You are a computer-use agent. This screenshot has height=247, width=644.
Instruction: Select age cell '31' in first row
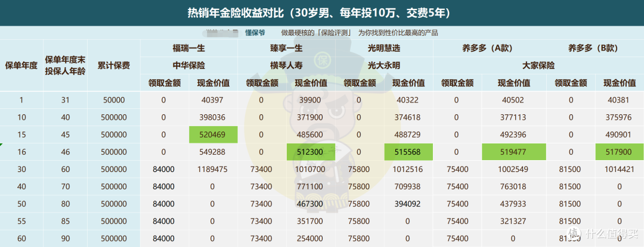(x=66, y=100)
